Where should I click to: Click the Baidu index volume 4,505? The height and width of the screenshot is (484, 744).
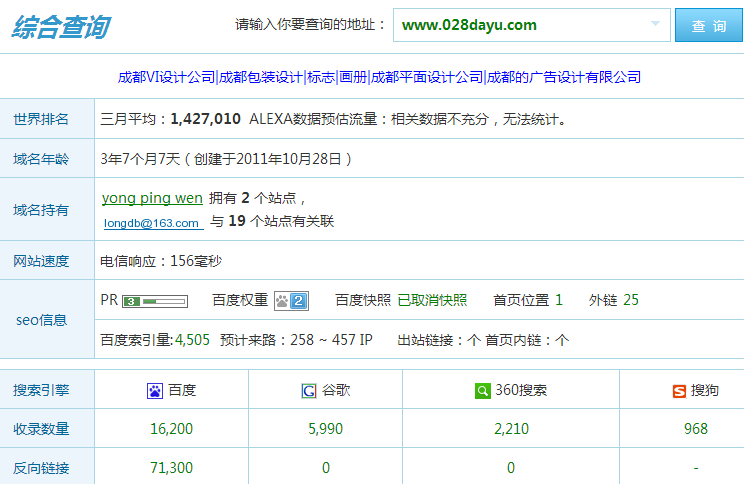point(192,340)
